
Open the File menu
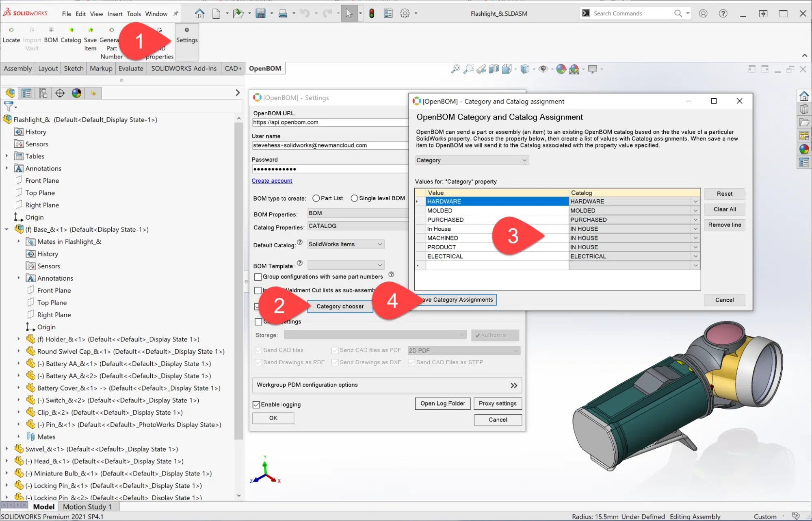pos(67,14)
